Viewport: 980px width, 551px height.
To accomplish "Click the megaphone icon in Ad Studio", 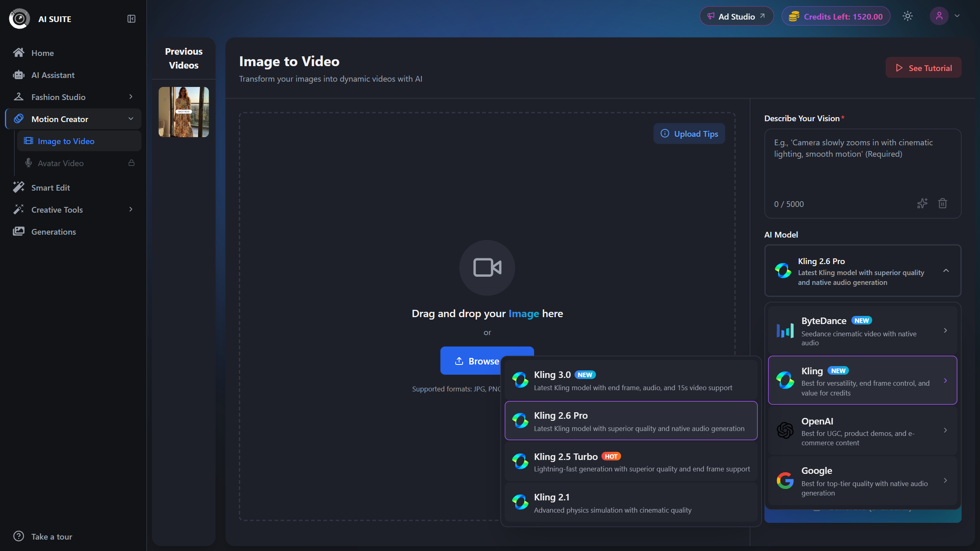I will [711, 16].
